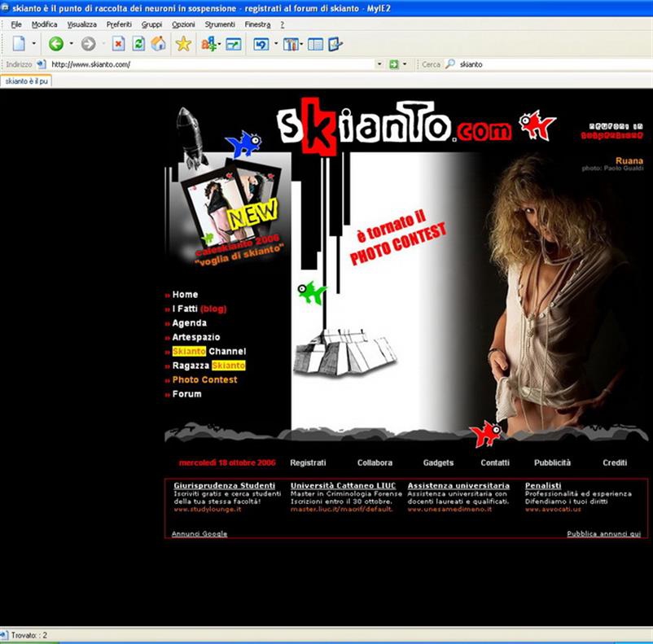Image resolution: width=653 pixels, height=644 pixels.
Task: Open the Università Cattaneo LIUC ad
Action: point(343,485)
